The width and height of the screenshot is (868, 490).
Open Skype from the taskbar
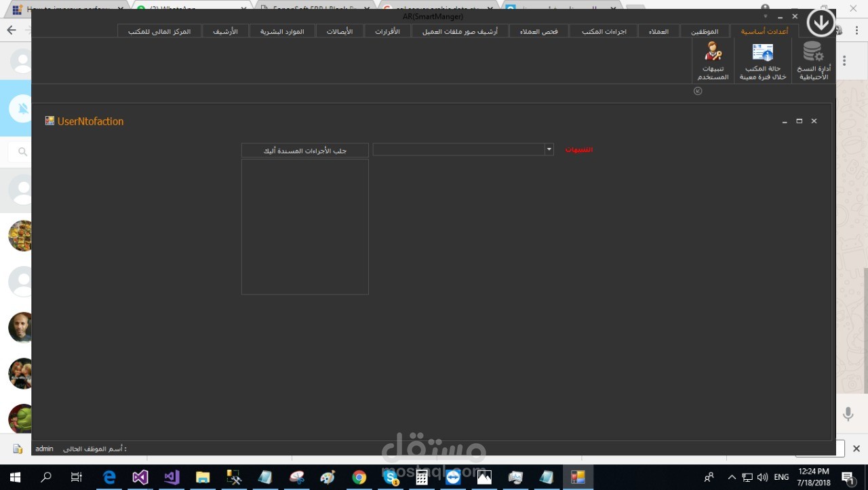(x=391, y=477)
